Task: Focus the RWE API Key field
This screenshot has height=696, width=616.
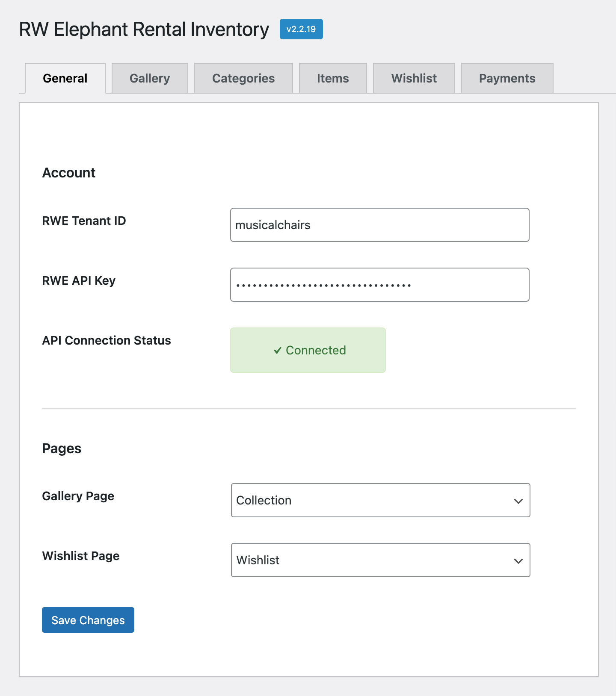Action: pyautogui.click(x=380, y=285)
